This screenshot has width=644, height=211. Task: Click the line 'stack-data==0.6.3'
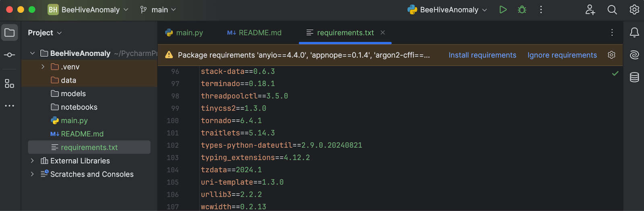[x=238, y=71]
